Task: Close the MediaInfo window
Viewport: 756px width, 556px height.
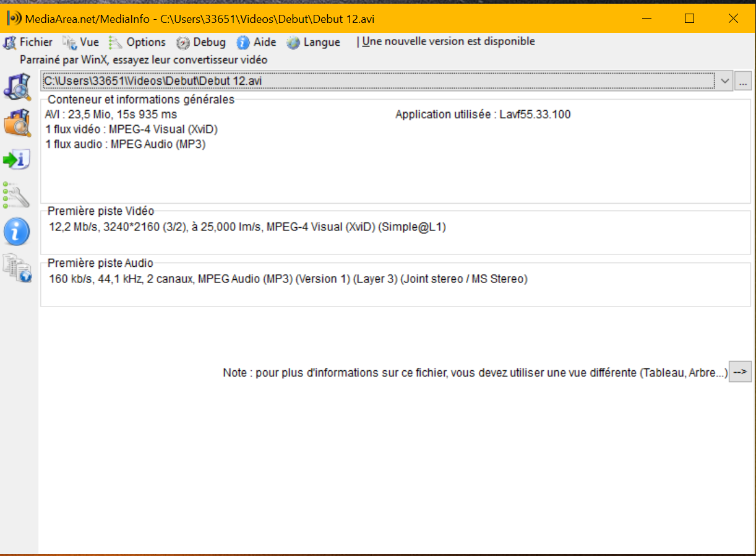Action: point(733,19)
